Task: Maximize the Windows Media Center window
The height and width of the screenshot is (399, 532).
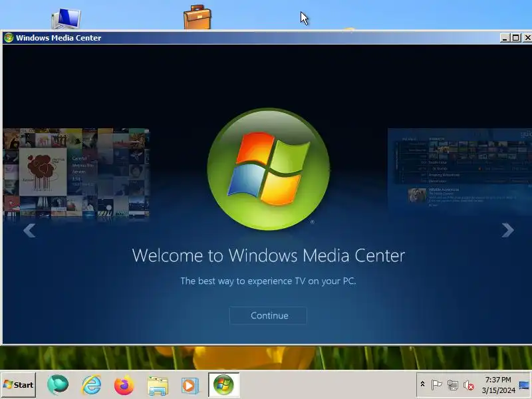Action: (x=516, y=38)
